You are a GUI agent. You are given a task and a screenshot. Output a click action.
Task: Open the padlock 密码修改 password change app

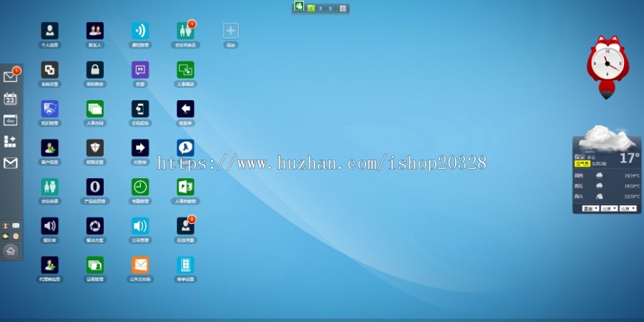tap(95, 70)
